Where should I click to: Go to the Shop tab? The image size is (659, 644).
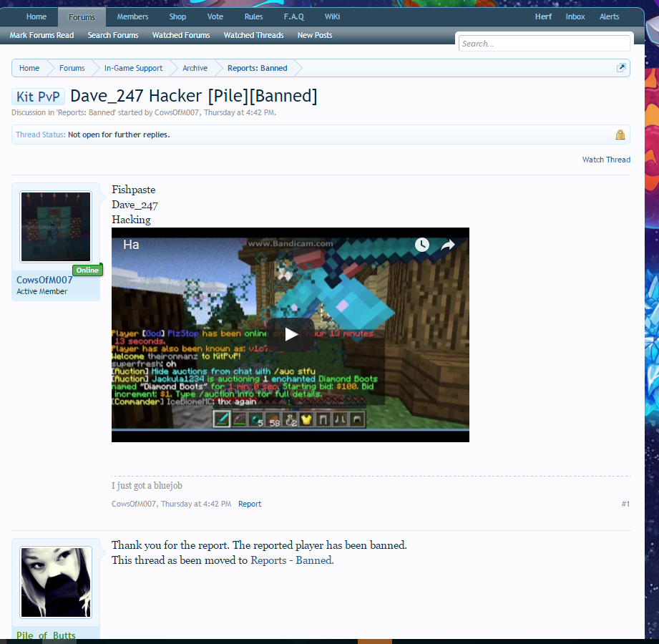click(177, 16)
